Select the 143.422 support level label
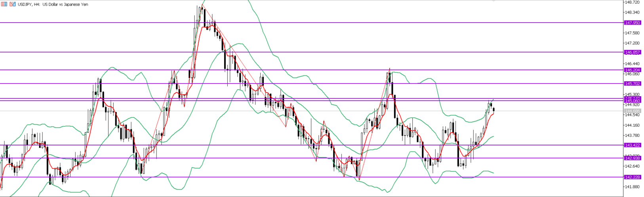Viewport: 644px width, 197px height. [x=633, y=145]
